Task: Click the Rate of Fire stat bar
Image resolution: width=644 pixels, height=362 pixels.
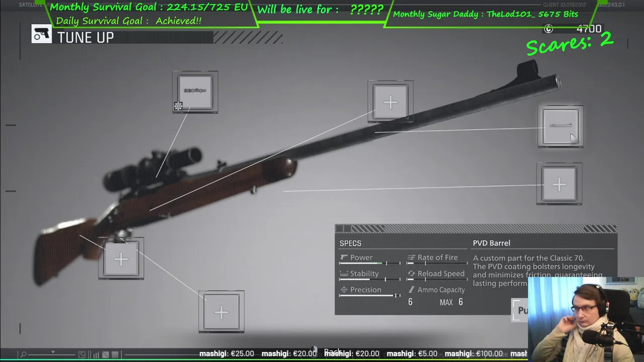Action: point(438,263)
